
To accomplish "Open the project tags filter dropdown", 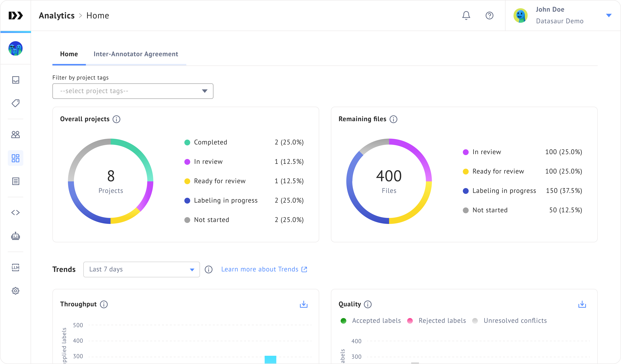I will [x=133, y=91].
